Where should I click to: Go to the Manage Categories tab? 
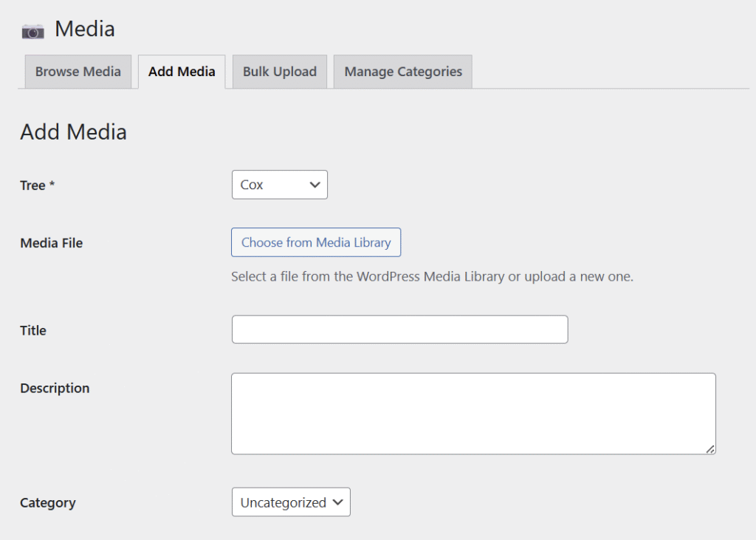click(403, 72)
